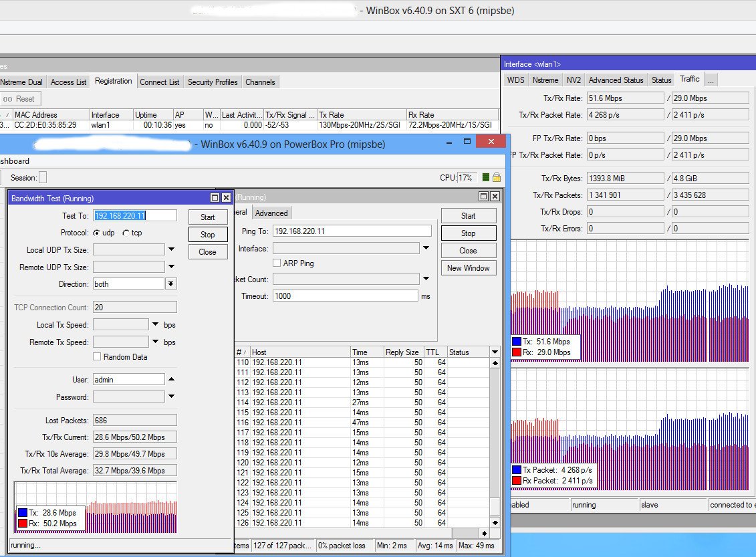Click the red Rx swatch in Bandwidth Test graph

(22, 524)
